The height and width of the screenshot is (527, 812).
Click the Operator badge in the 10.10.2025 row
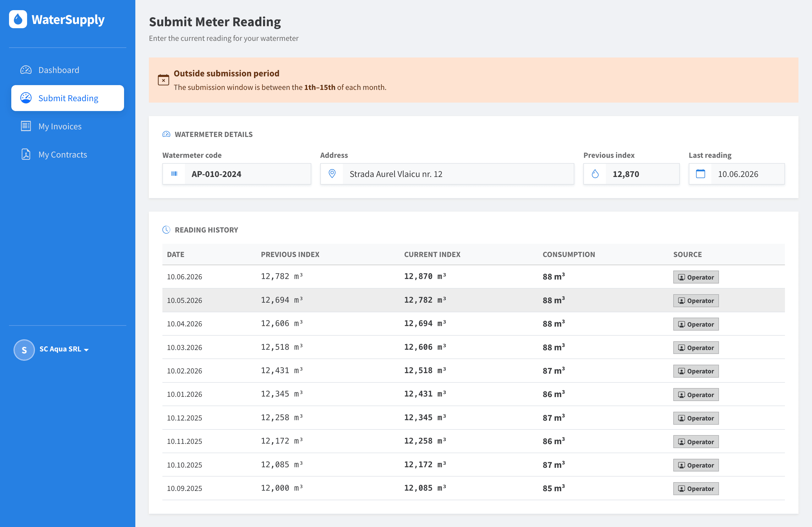[x=696, y=465]
